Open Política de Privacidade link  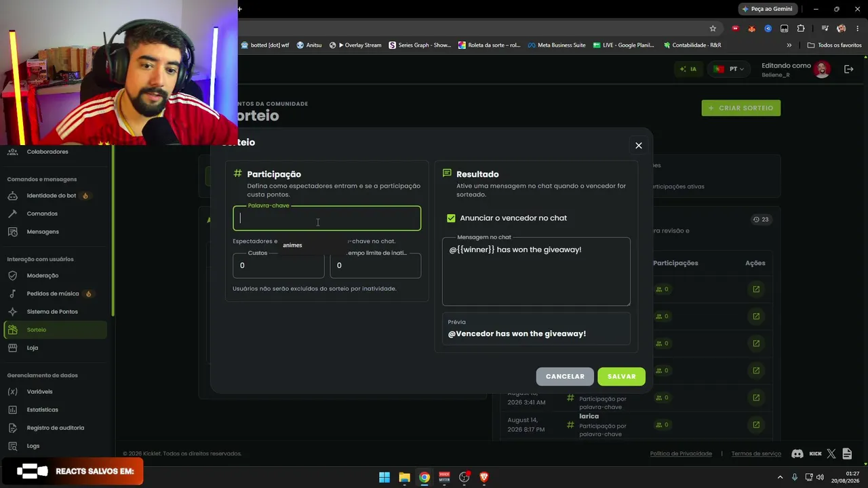(x=681, y=453)
